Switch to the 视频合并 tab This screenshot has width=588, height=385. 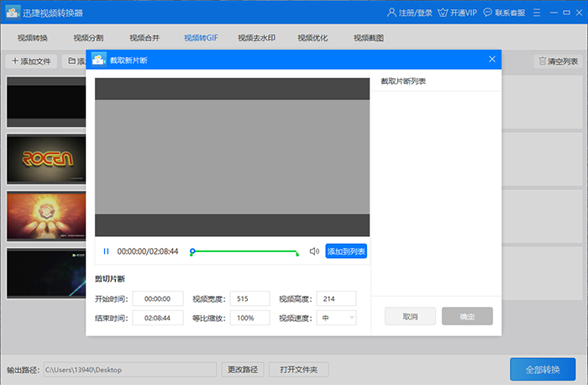coord(144,38)
